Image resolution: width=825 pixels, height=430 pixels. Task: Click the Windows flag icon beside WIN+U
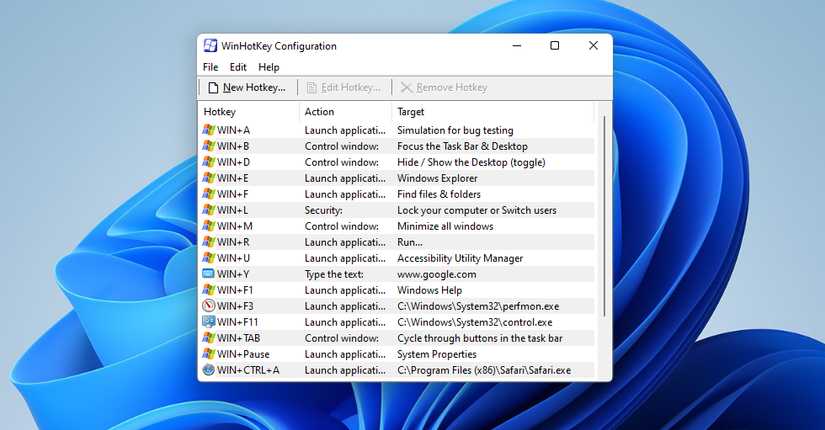coord(208,258)
